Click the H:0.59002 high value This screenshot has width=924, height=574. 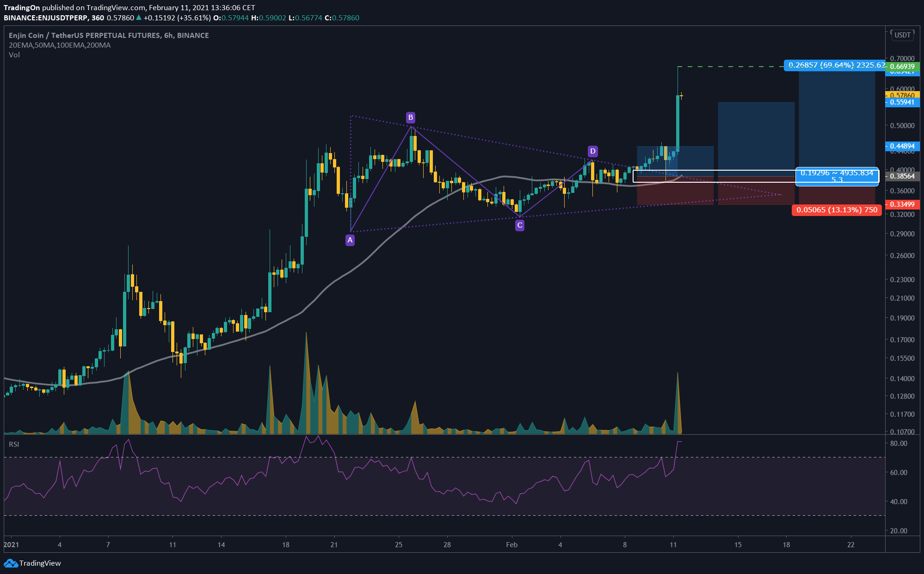269,18
